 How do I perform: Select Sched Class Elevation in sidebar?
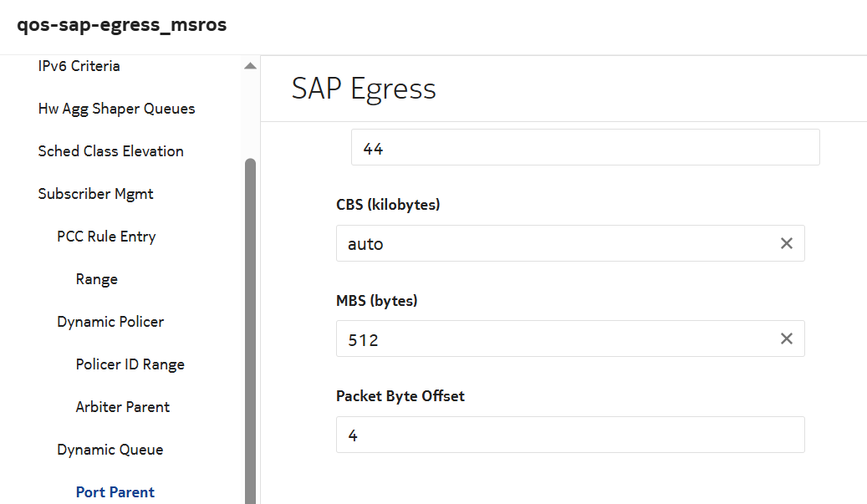point(110,151)
